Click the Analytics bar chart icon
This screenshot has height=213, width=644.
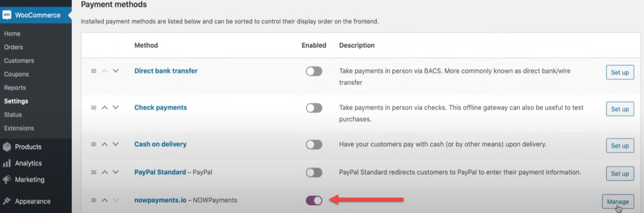pyautogui.click(x=7, y=163)
